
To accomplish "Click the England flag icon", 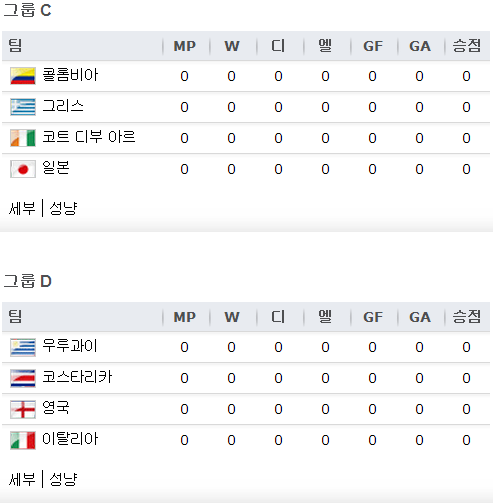I will (x=23, y=409).
